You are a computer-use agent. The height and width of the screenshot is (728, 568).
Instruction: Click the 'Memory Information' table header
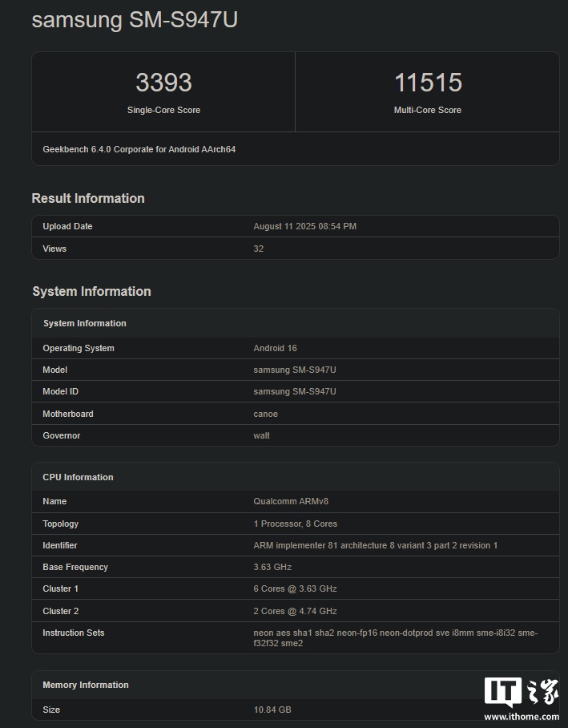pos(86,685)
